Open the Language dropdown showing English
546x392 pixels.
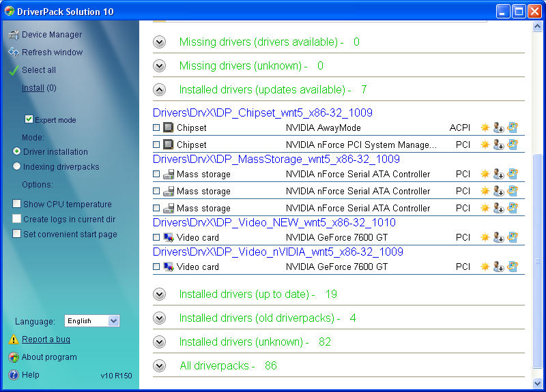tap(92, 320)
